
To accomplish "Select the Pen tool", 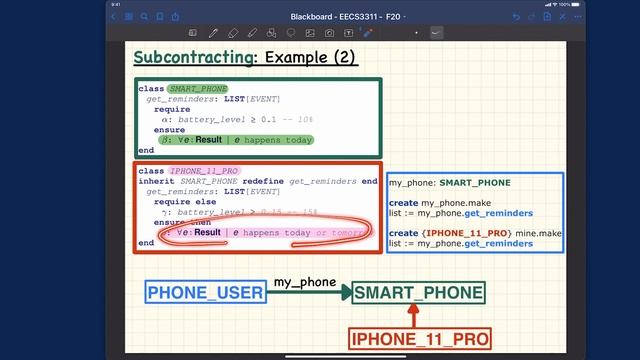I will [213, 33].
